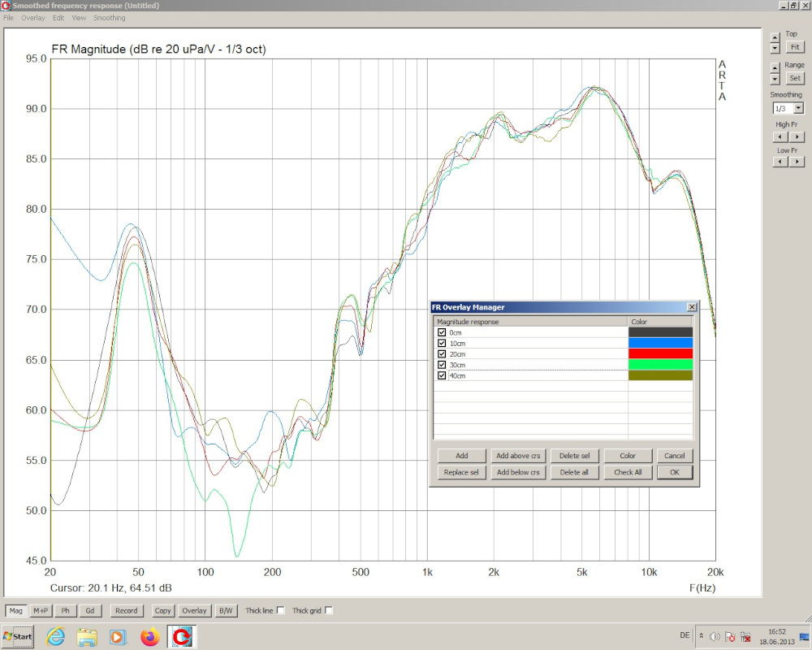This screenshot has height=650, width=812.
Task: Open the Overlay menu
Action: pyautogui.click(x=33, y=18)
